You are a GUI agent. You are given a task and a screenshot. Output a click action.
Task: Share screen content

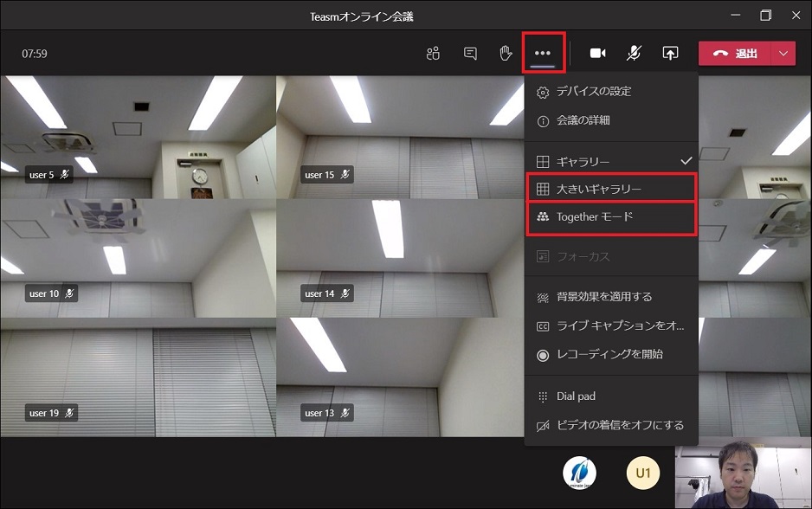(670, 54)
